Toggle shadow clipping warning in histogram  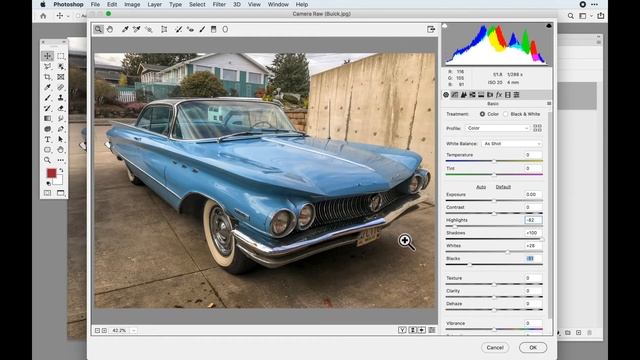click(445, 26)
